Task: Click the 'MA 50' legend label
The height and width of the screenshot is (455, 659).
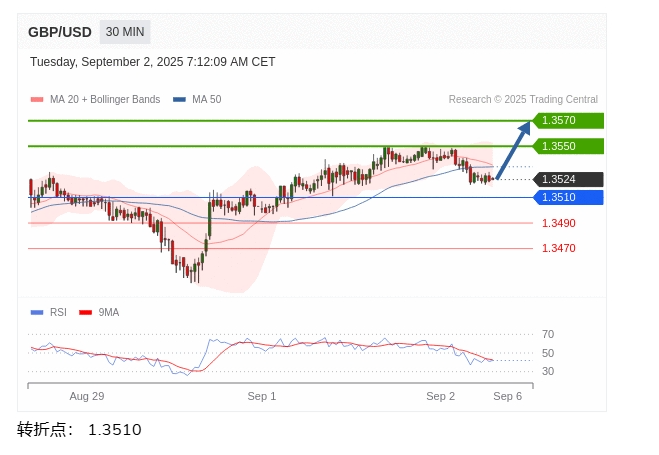Action: 207,99
